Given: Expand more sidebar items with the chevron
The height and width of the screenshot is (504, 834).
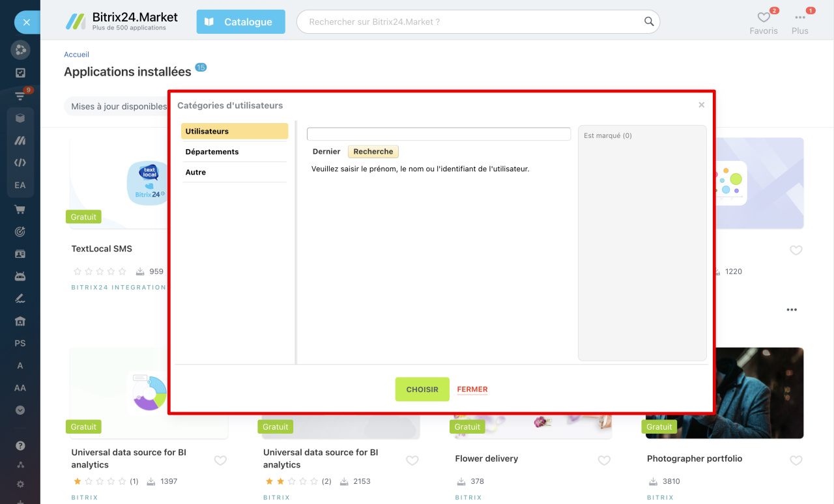Looking at the screenshot, I should click(x=20, y=410).
